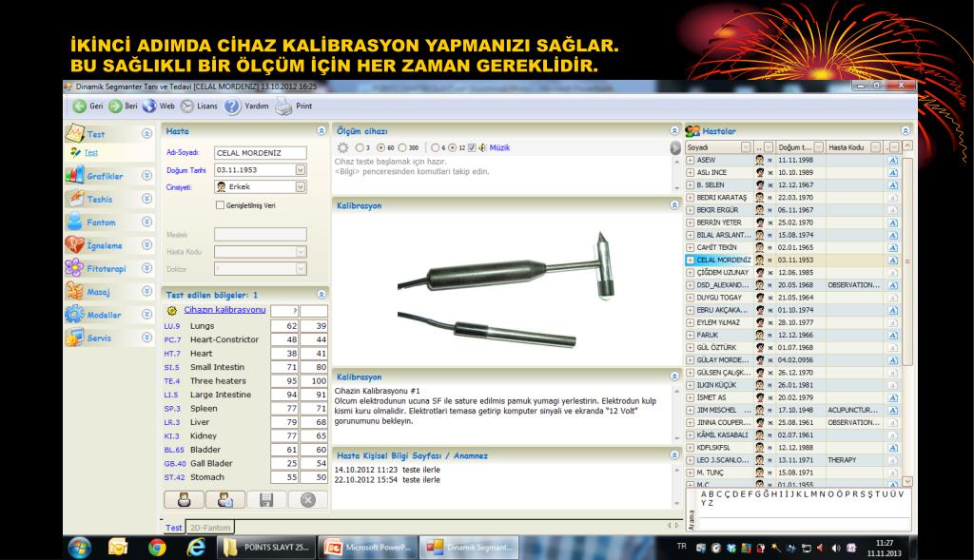
Task: Select the 60 radio button
Action: 380,147
